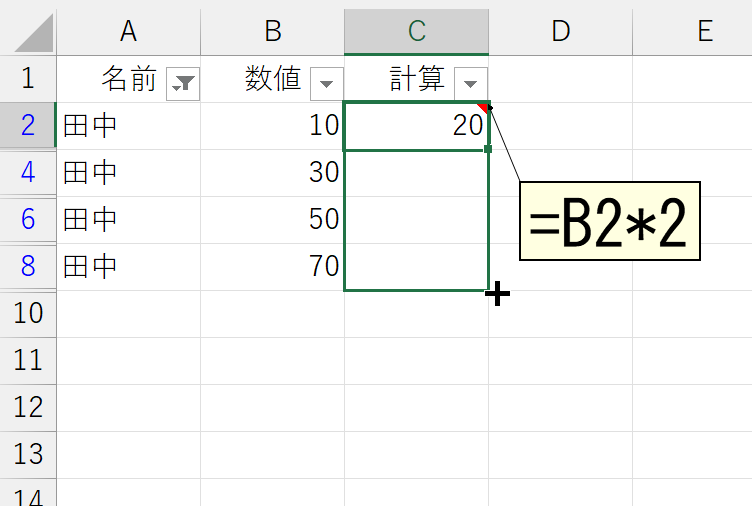Click empty cell D2
This screenshot has height=506, width=752.
tap(561, 126)
